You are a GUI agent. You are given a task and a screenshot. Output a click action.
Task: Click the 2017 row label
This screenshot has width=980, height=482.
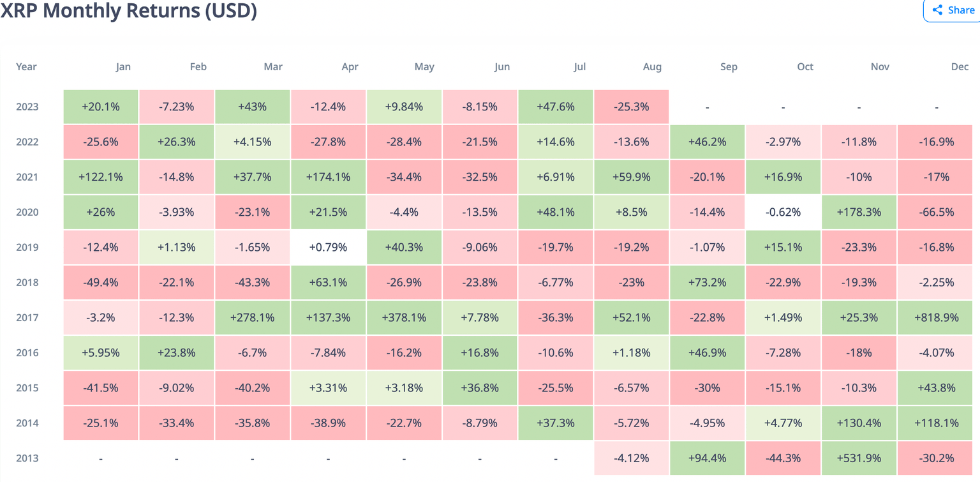(27, 317)
